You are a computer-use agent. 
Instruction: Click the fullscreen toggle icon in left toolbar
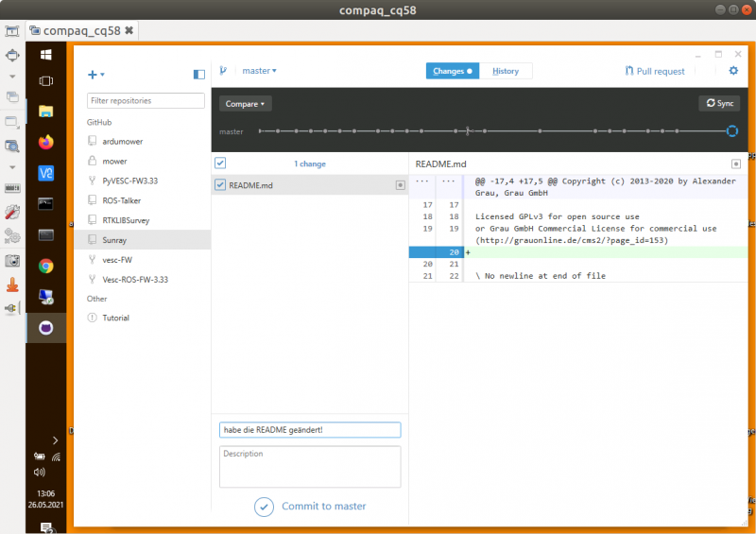coord(12,55)
